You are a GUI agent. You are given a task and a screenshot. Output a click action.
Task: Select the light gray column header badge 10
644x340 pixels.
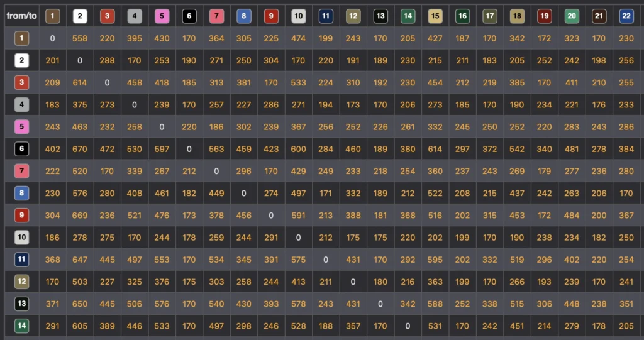pyautogui.click(x=298, y=16)
